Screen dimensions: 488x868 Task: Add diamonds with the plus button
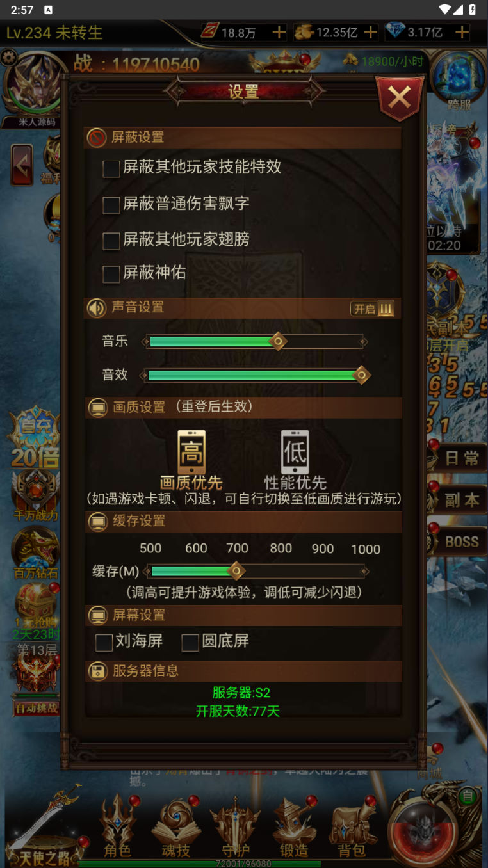coord(461,32)
